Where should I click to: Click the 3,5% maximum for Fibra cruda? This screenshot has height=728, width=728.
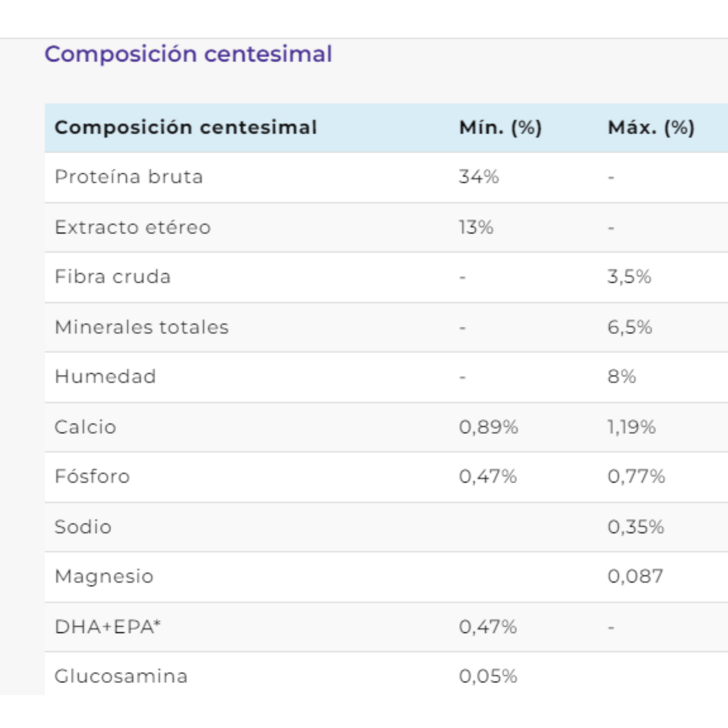pyautogui.click(x=629, y=277)
